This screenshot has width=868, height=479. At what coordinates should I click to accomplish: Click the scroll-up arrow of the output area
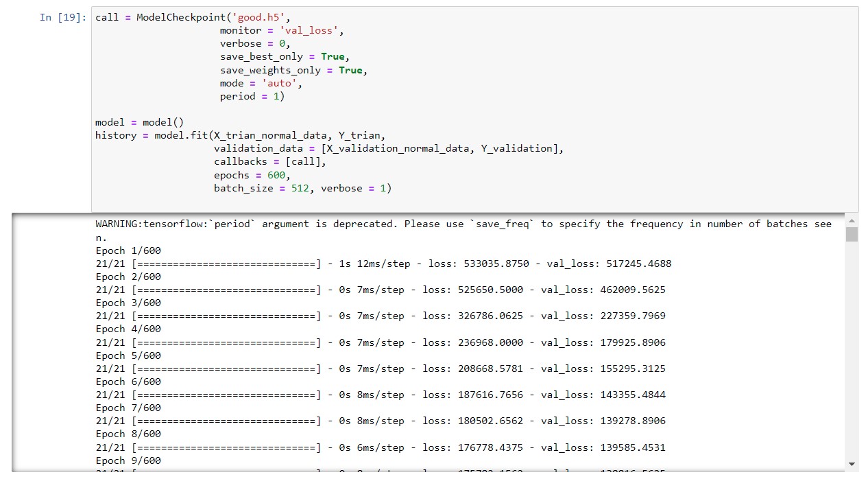coord(852,220)
